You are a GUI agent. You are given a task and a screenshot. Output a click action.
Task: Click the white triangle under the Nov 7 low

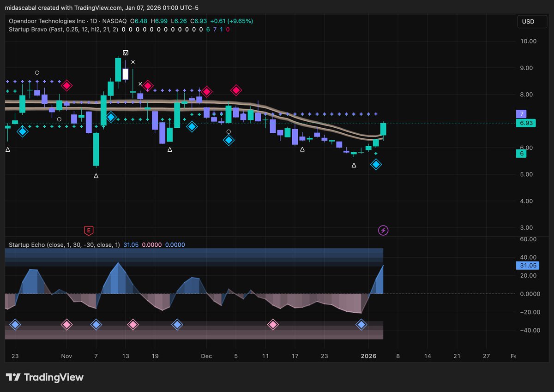[x=96, y=176]
